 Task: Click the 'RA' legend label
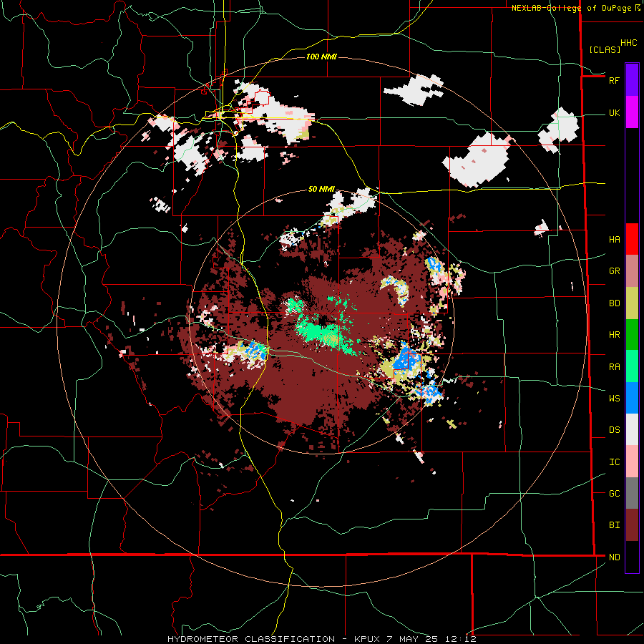point(614,367)
